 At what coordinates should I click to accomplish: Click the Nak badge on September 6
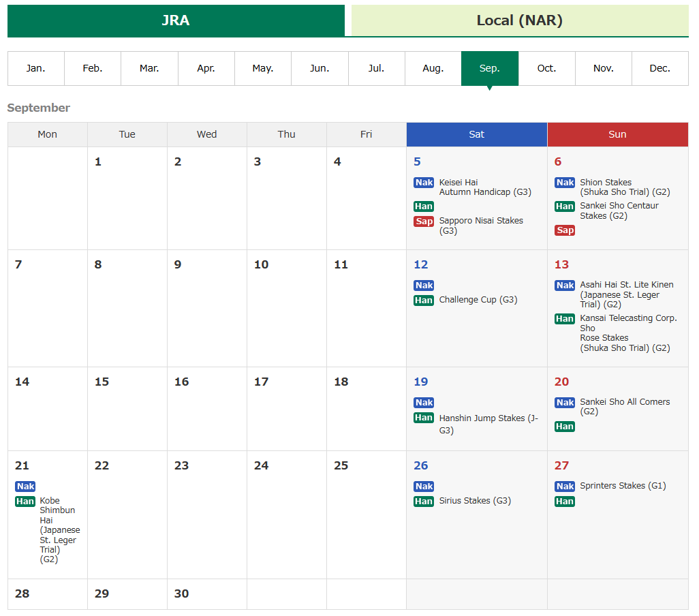tap(565, 183)
